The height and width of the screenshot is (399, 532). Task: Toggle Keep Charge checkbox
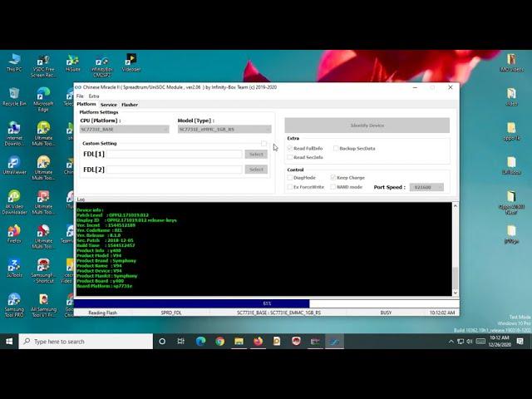click(x=332, y=177)
